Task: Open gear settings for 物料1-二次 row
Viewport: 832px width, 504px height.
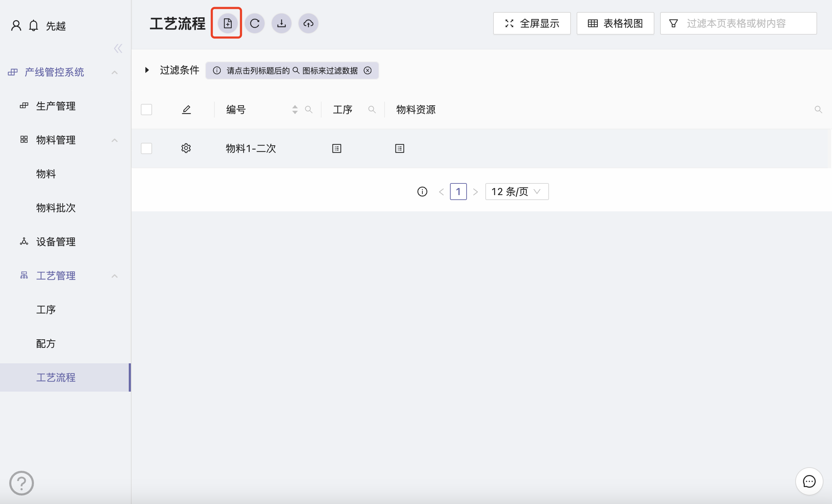Action: click(186, 148)
